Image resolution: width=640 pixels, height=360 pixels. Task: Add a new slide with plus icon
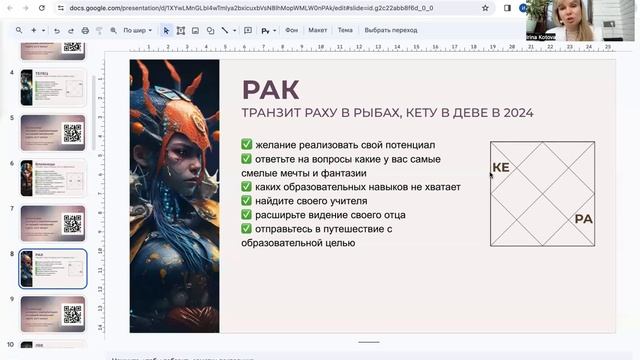tap(33, 30)
